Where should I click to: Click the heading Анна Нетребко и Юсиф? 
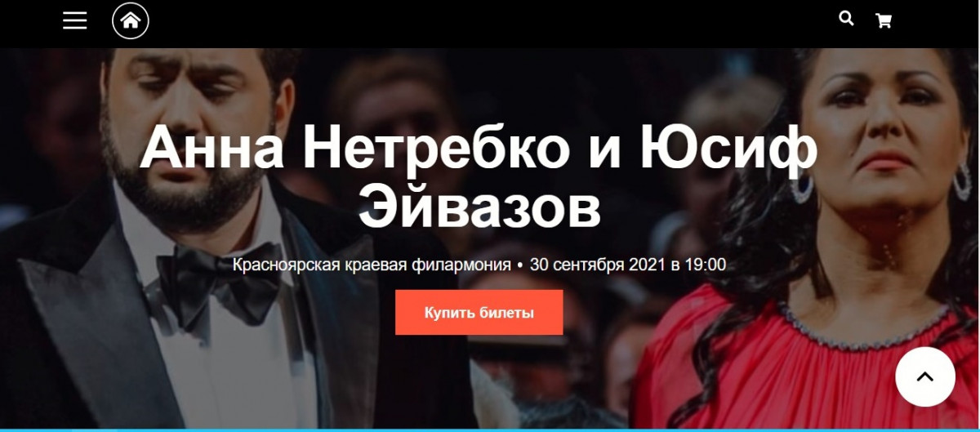click(479, 148)
